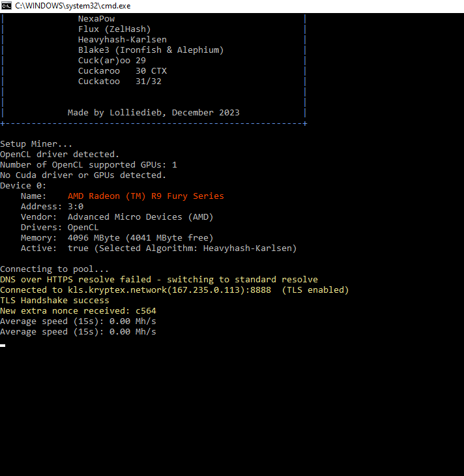464x476 pixels.
Task: Click 'New extra nonce received: c564' line
Action: click(x=78, y=311)
